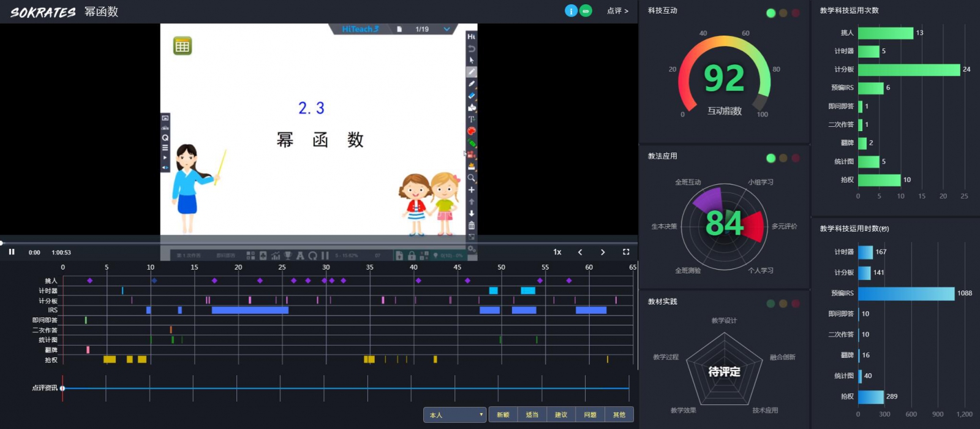The width and height of the screenshot is (980, 429).
Task: Click the green spreadsheet icon on slide
Action: click(x=182, y=46)
